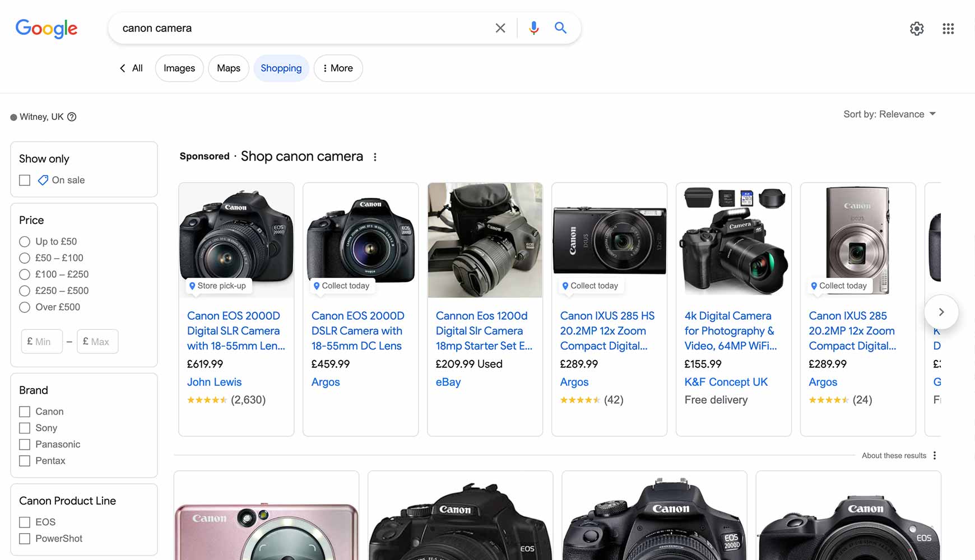Click the canon camera search field

pos(303,28)
